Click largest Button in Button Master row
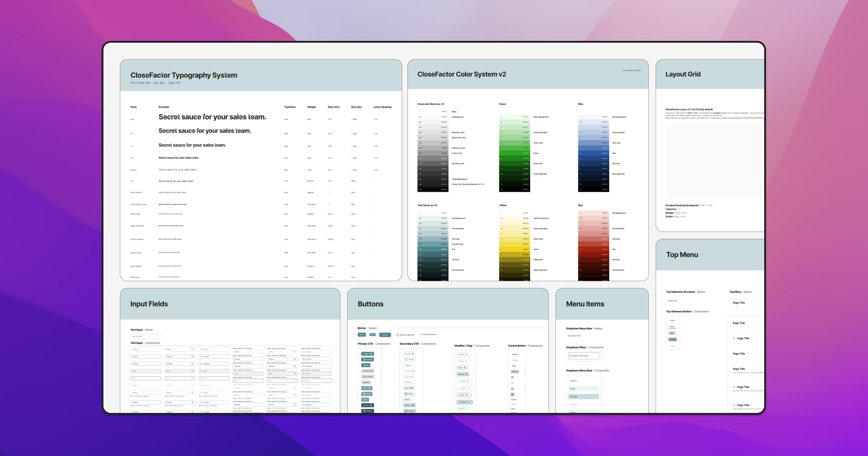868x456 pixels. 385,335
